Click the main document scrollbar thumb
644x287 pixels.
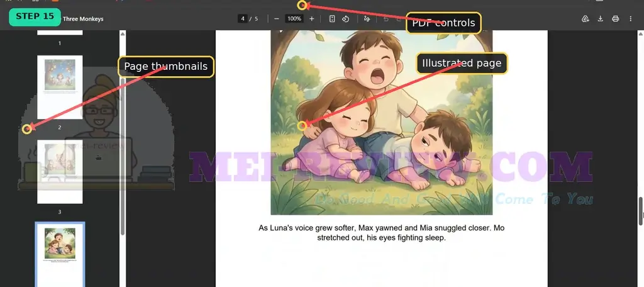tap(640, 211)
